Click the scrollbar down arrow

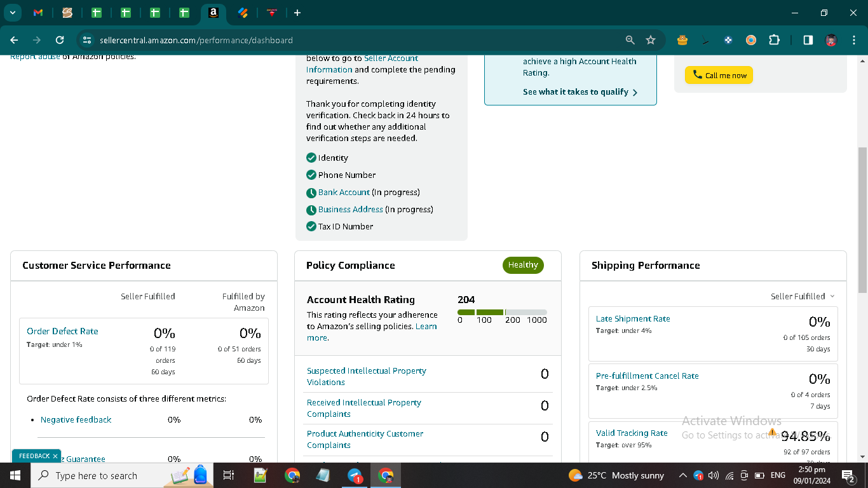pyautogui.click(x=862, y=456)
